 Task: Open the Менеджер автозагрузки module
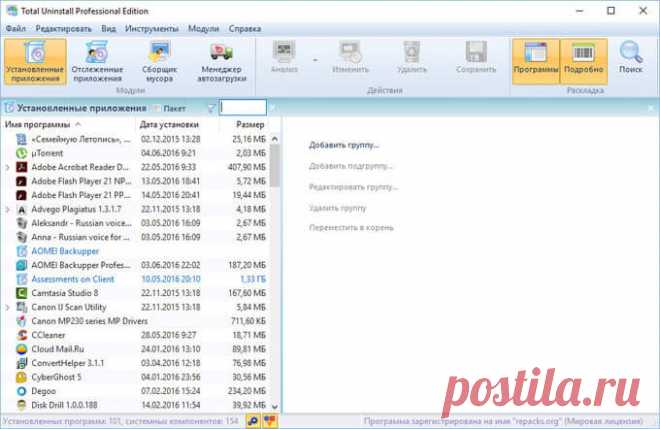(x=222, y=61)
